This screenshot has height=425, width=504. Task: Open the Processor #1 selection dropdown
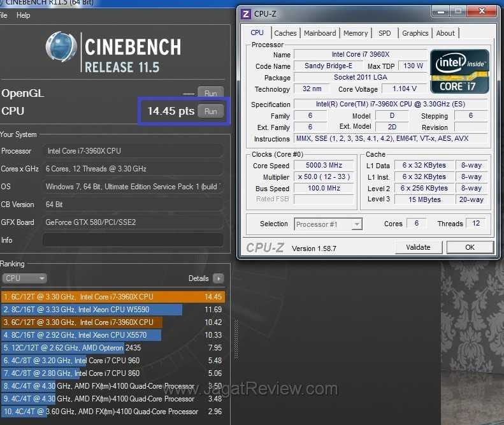[328, 224]
